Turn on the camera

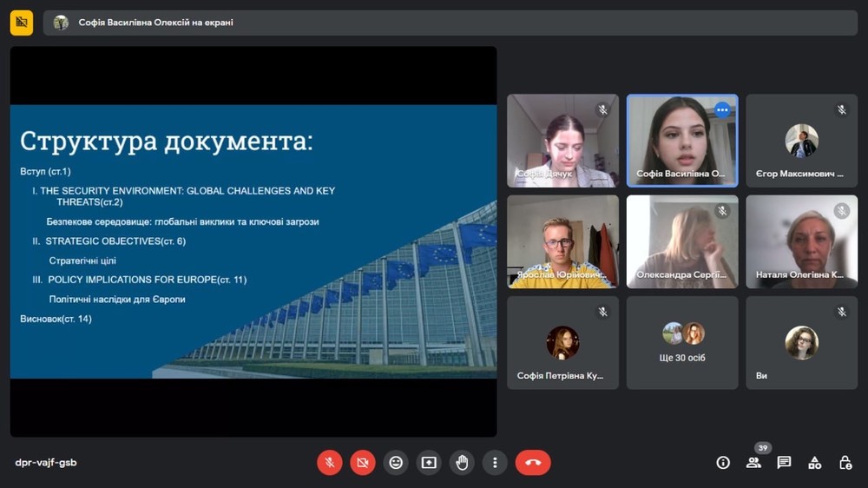[x=363, y=463]
